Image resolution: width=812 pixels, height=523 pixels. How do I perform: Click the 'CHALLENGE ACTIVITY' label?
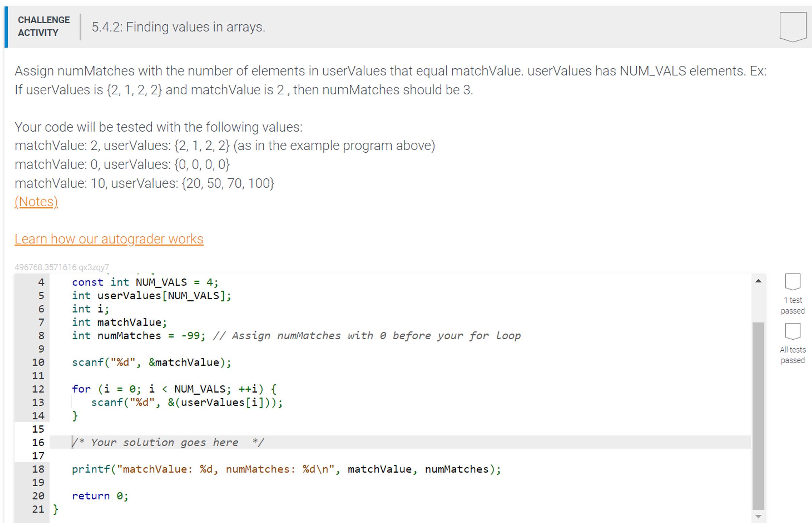pos(44,26)
